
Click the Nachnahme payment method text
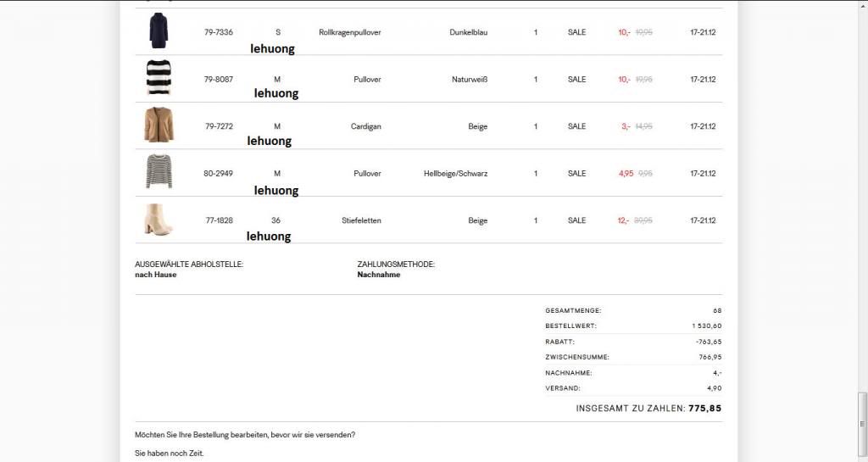click(x=379, y=275)
